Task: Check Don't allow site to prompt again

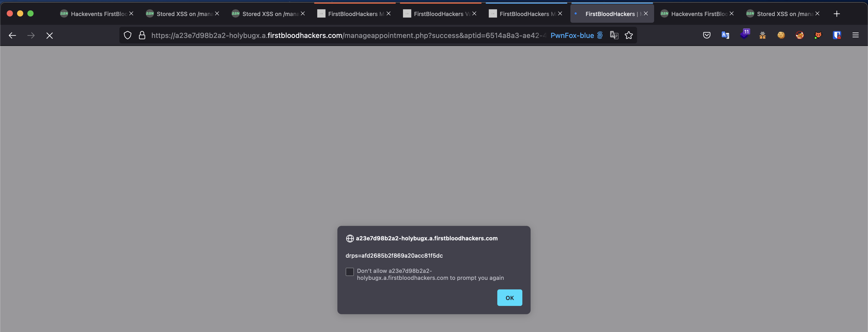Action: pos(350,272)
